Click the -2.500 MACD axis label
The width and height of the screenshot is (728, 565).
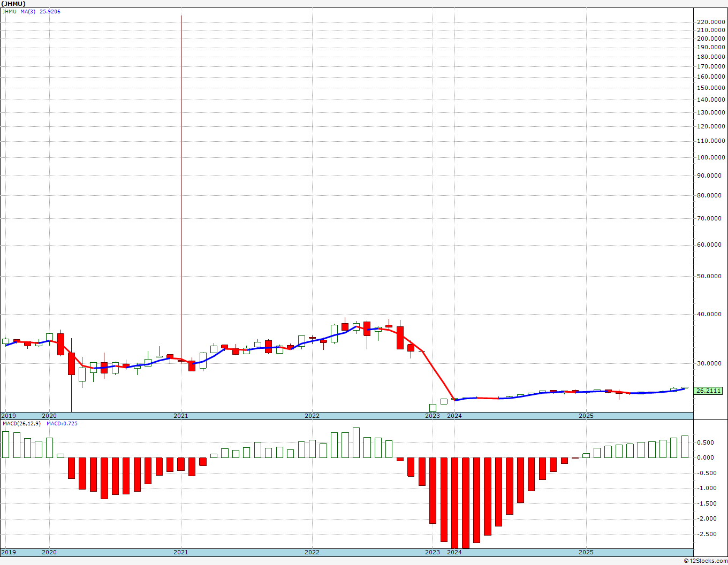707,534
